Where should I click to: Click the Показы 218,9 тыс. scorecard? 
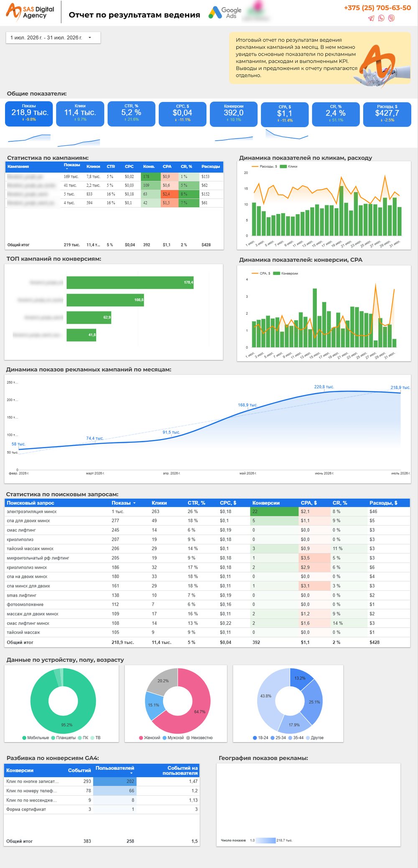point(29,113)
